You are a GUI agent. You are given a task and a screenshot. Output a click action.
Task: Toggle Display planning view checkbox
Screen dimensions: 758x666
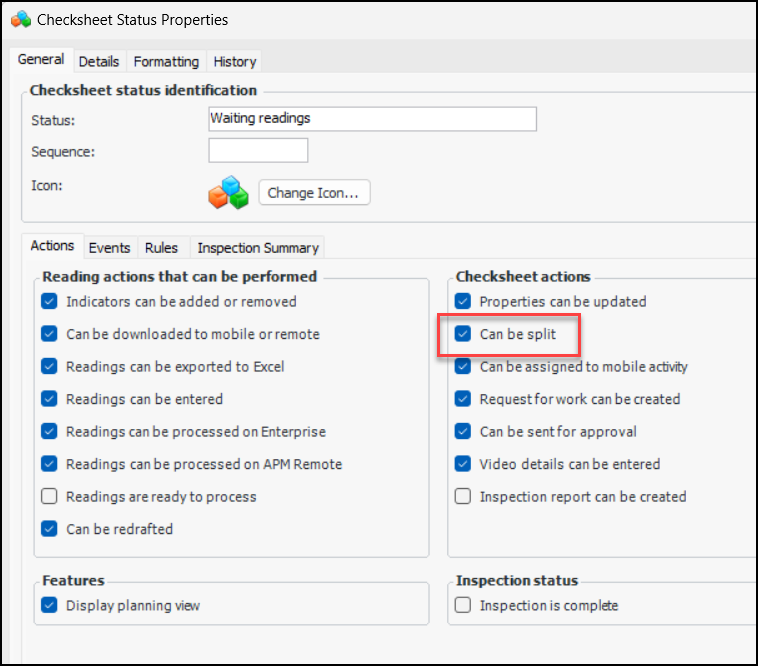click(49, 605)
